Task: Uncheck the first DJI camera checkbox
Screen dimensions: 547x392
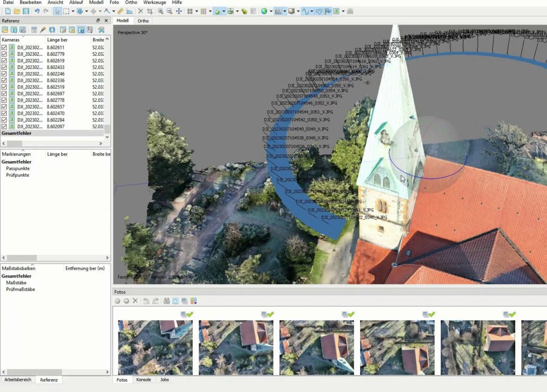Action: (x=4, y=48)
